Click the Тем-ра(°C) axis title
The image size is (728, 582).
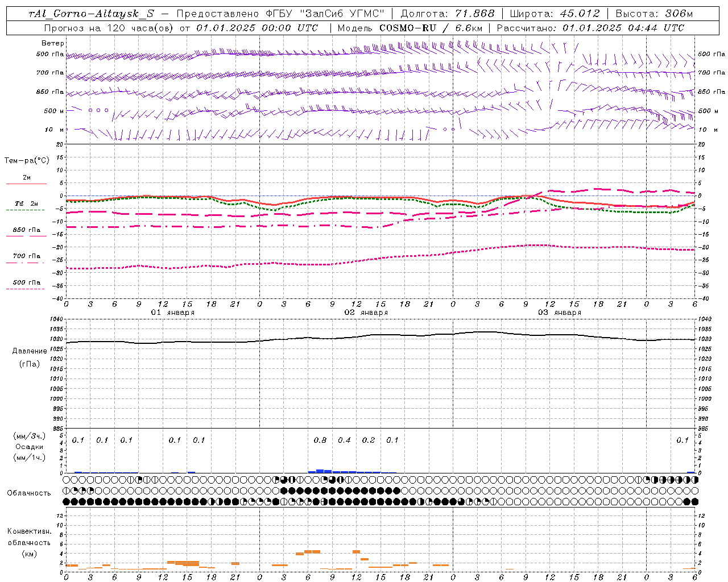coord(27,161)
